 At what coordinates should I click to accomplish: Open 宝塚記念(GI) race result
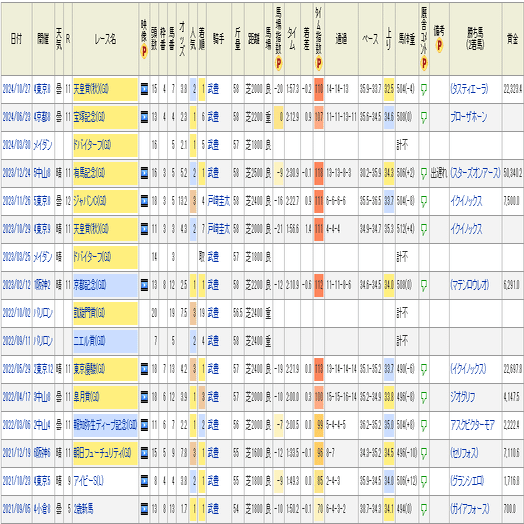[89, 117]
